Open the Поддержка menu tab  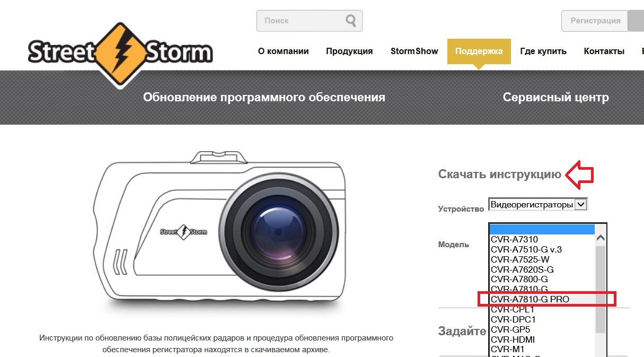(479, 51)
